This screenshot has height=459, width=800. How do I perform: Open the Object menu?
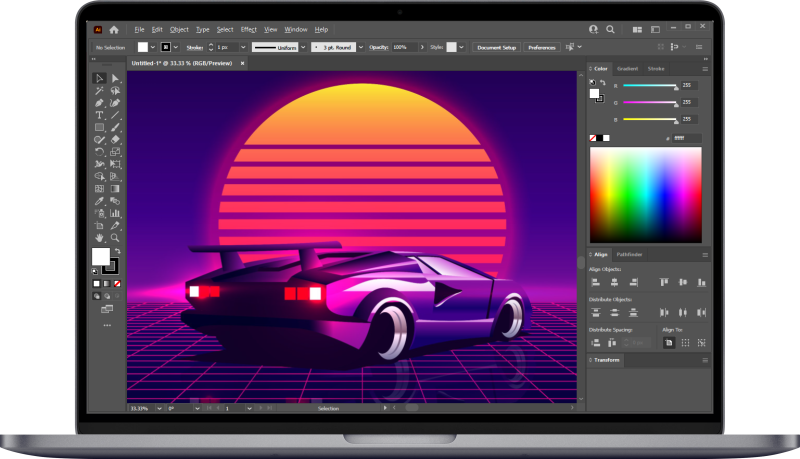179,30
